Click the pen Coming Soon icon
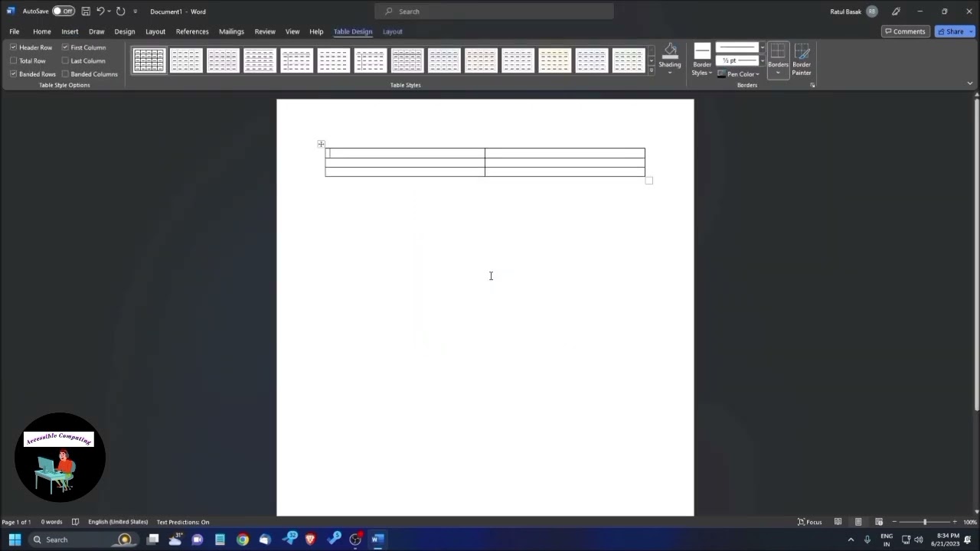 coord(896,11)
